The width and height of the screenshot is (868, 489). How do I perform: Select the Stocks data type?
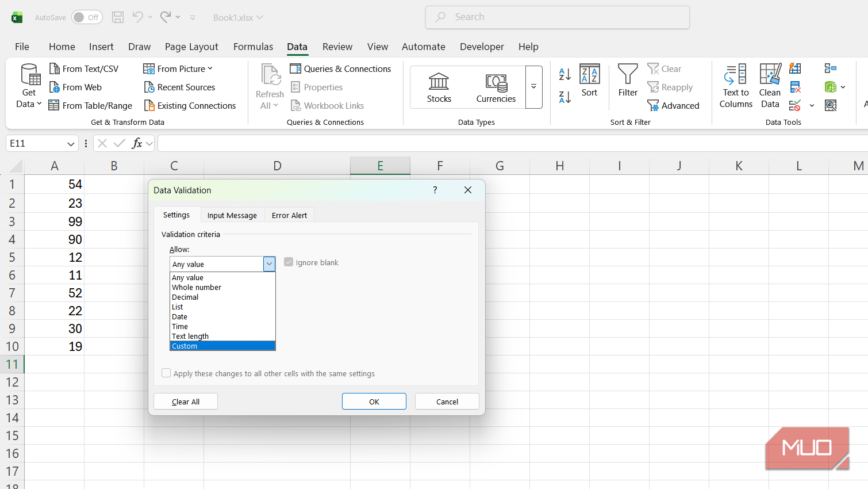pos(439,87)
